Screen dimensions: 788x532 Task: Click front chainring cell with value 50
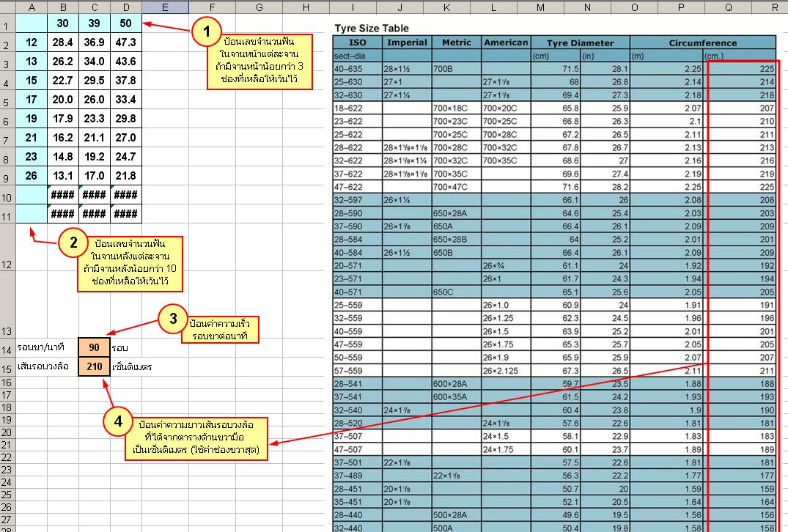pyautogui.click(x=125, y=23)
